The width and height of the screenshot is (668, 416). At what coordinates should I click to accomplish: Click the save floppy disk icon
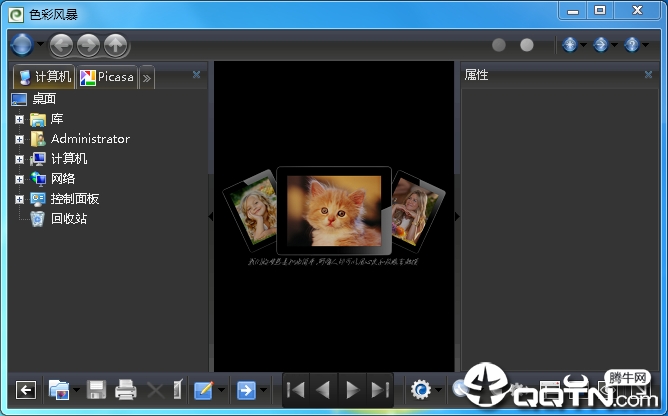[97, 390]
